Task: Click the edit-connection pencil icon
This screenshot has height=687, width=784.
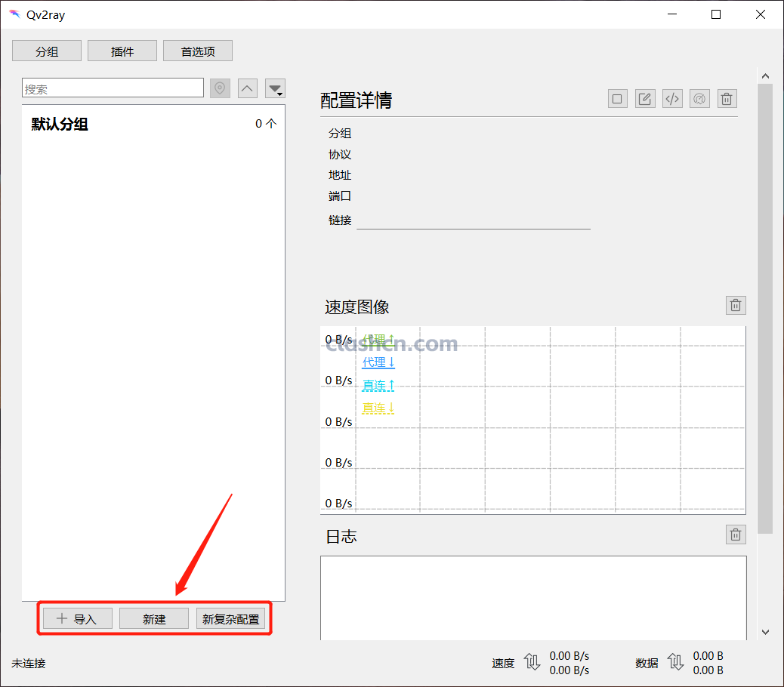Action: pos(645,99)
